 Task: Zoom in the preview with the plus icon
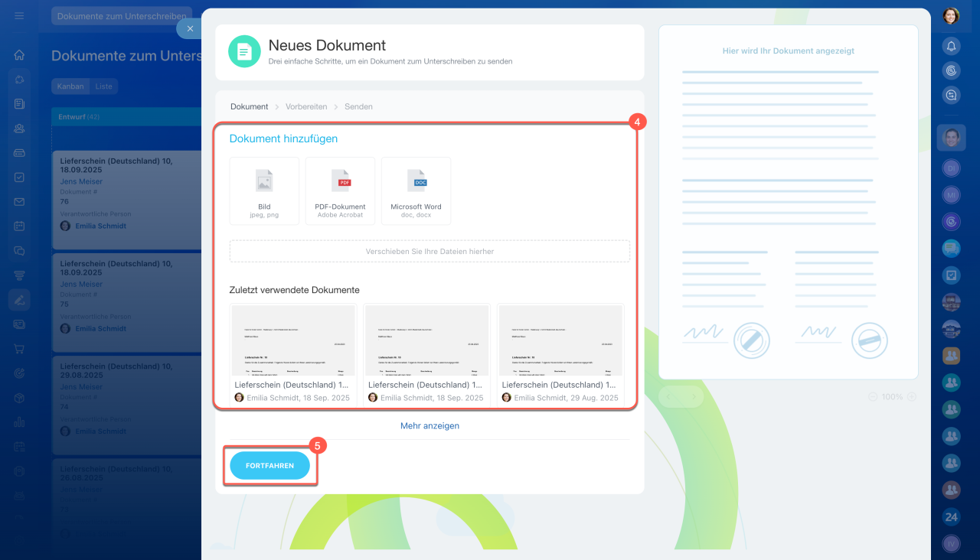coord(911,397)
